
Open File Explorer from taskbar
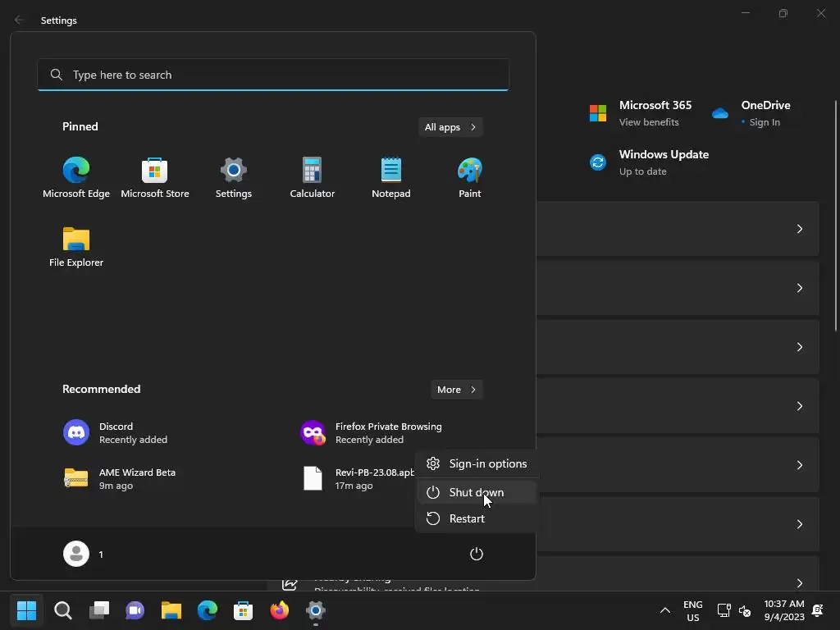click(171, 610)
